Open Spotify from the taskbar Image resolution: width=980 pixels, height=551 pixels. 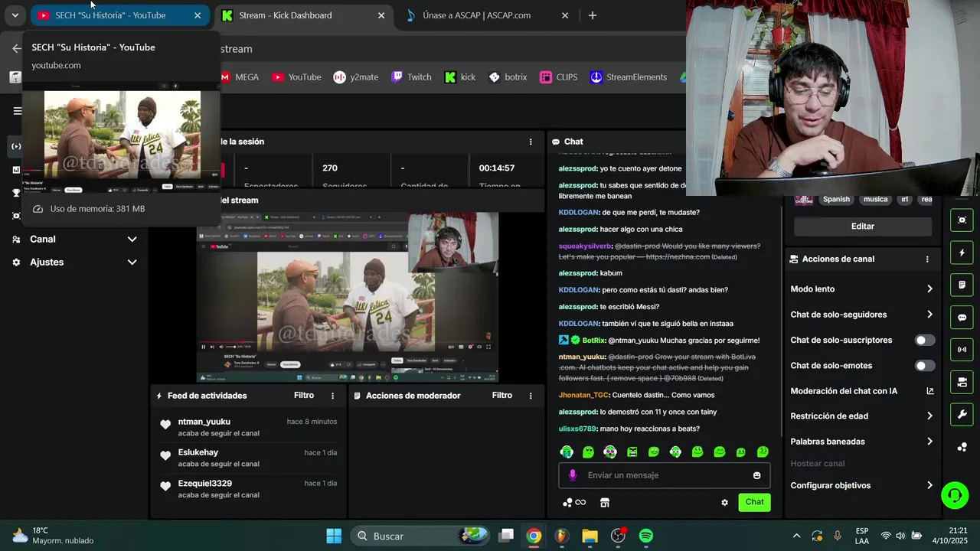point(645,536)
